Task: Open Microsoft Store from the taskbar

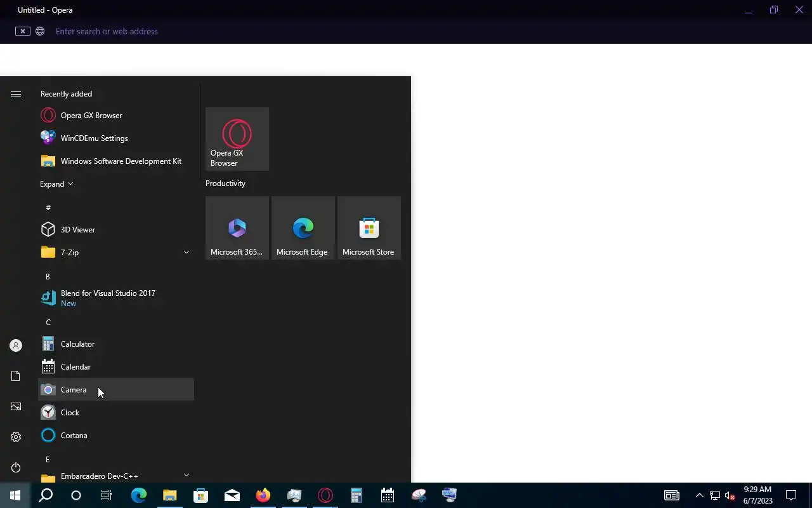Action: coord(201,495)
